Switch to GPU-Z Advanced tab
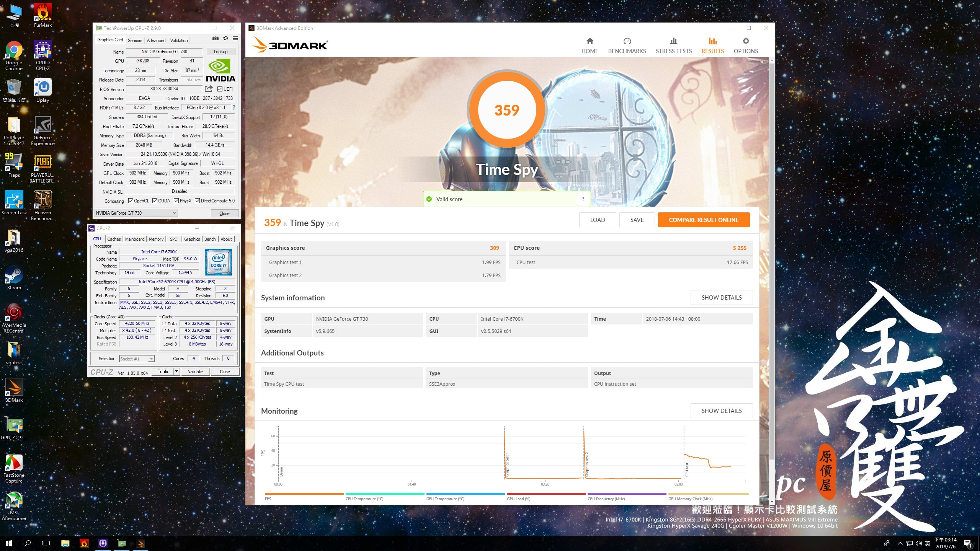The width and height of the screenshot is (980, 551). [156, 40]
